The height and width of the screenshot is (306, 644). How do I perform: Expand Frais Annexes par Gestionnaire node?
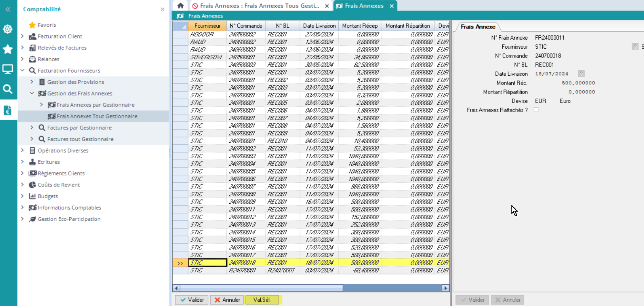(42, 105)
